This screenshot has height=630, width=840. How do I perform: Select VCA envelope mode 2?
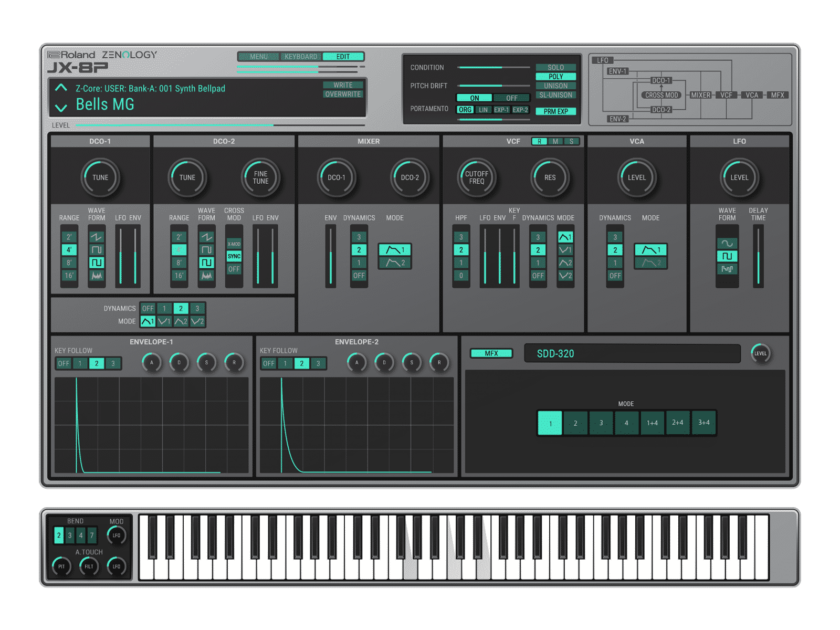[651, 262]
